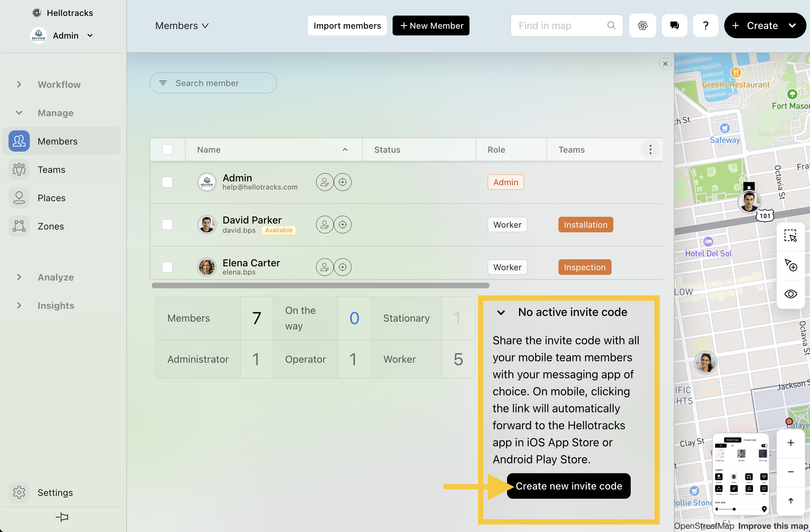Click the Installation team tag
The height and width of the screenshot is (532, 810).
tap(586, 225)
